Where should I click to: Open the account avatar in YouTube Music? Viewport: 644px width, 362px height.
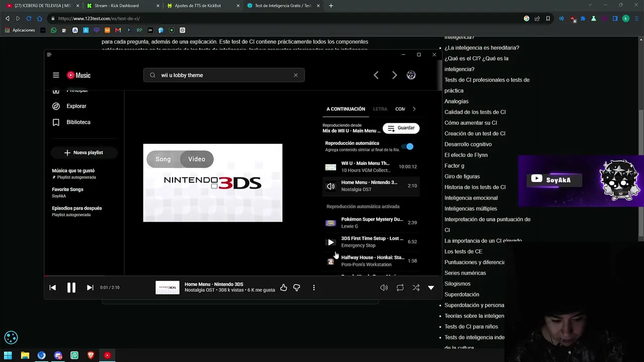click(411, 75)
